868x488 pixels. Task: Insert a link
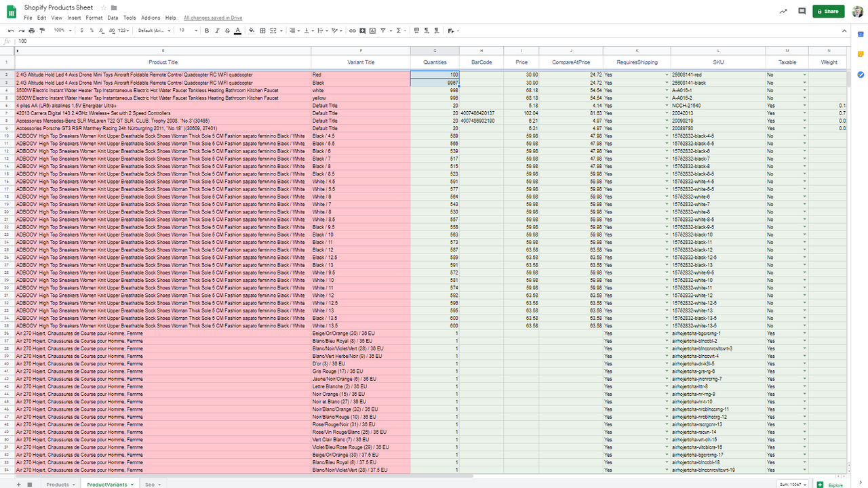pyautogui.click(x=353, y=30)
